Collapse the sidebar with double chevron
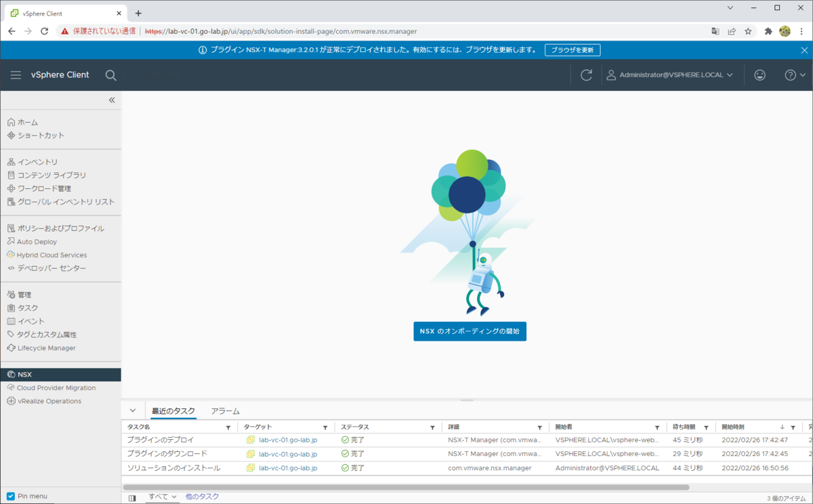This screenshot has width=813, height=504. click(x=112, y=100)
